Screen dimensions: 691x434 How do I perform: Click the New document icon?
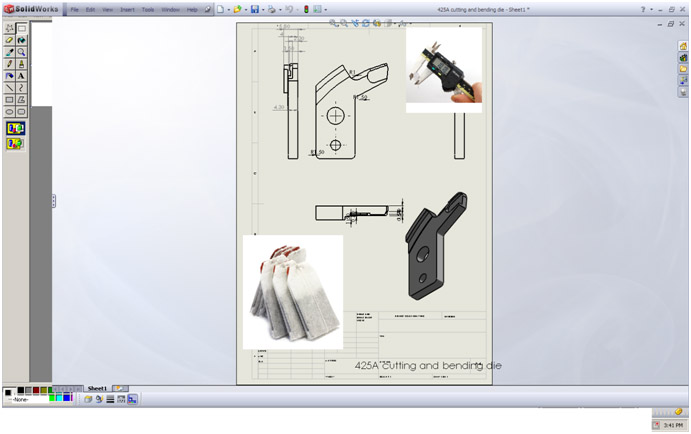click(x=220, y=9)
